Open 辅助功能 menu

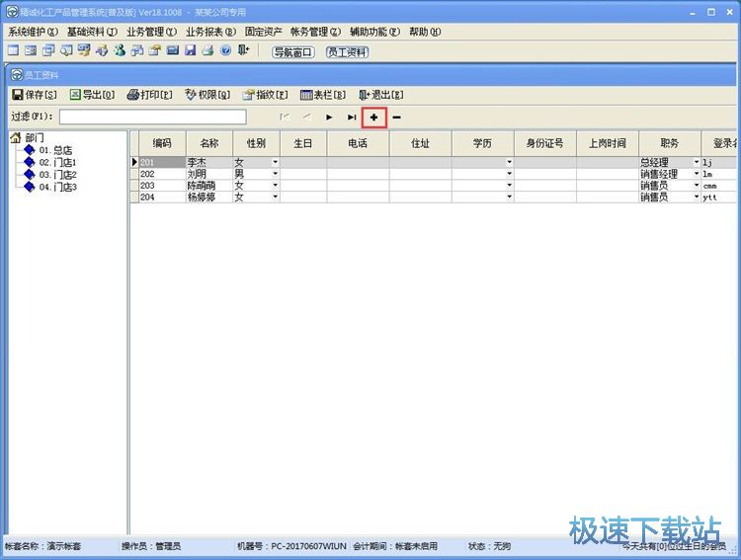click(x=374, y=32)
